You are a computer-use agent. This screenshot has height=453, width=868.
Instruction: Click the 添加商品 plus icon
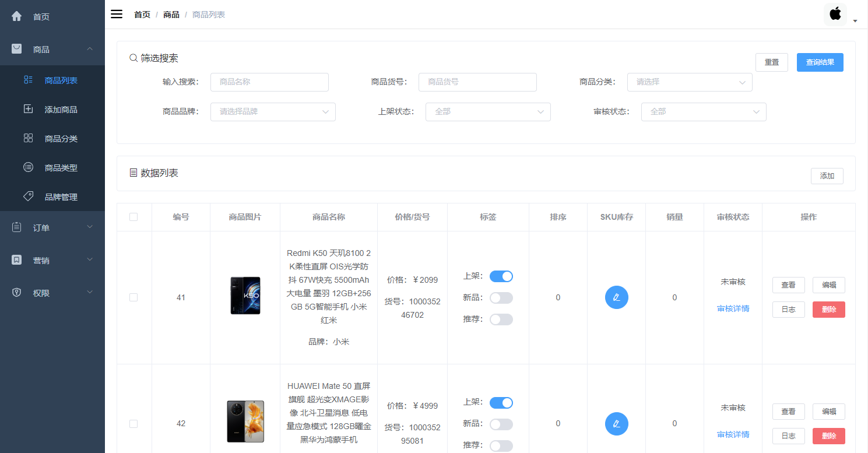coord(28,109)
